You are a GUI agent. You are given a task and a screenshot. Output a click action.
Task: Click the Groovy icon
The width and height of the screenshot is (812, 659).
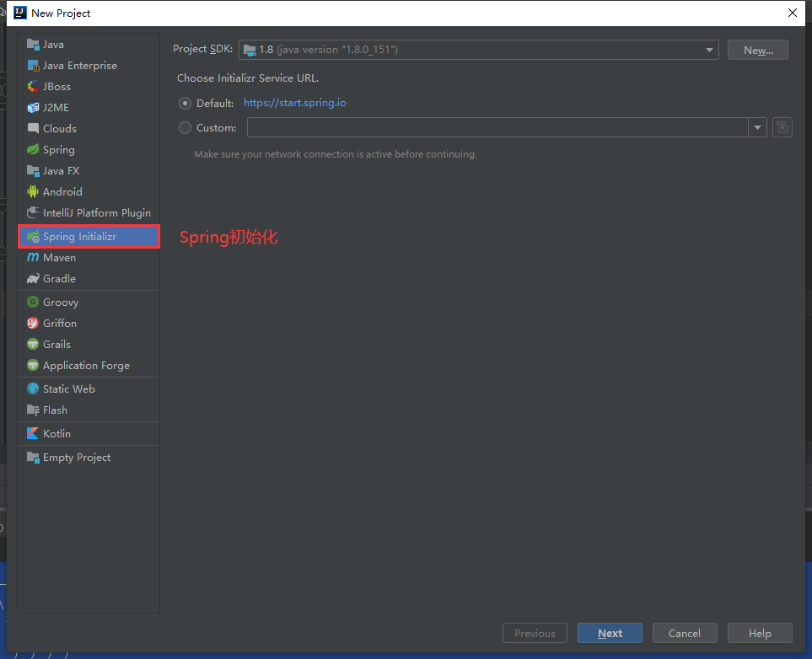point(33,302)
